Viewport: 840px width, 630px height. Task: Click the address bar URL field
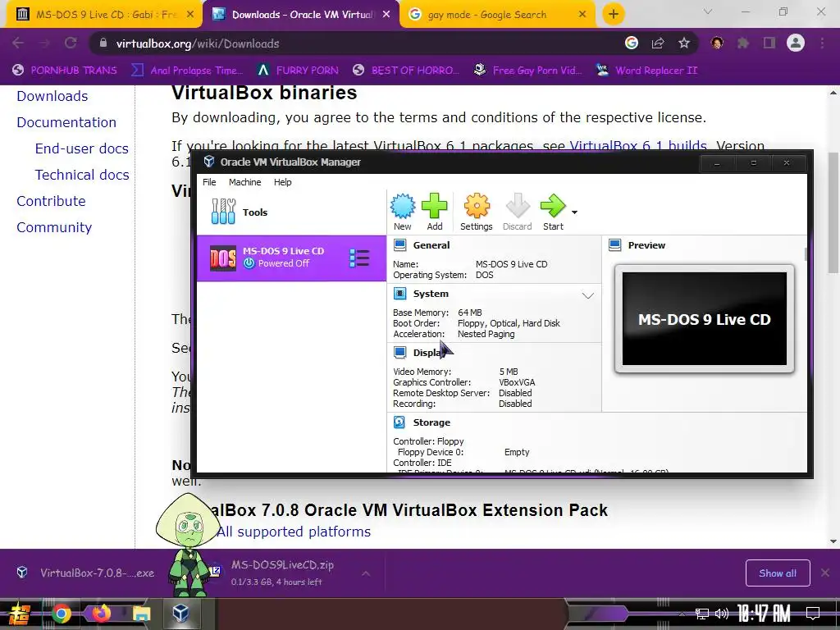354,43
